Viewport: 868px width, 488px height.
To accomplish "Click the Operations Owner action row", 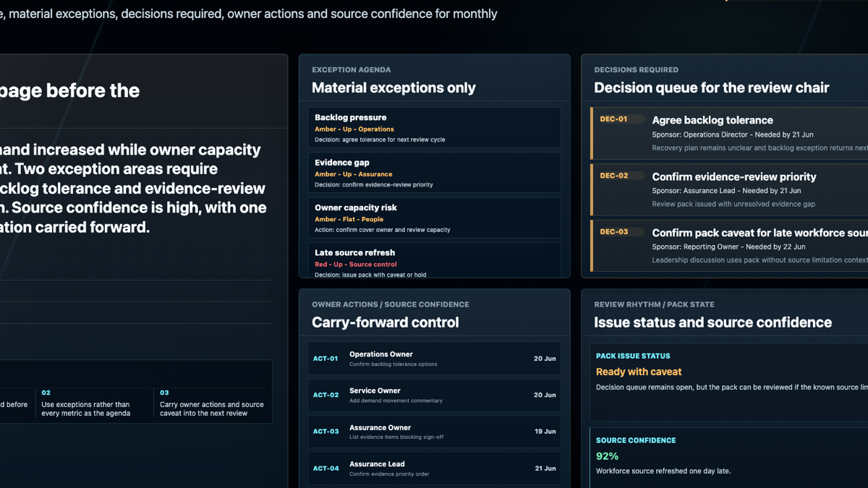I will [x=434, y=359].
